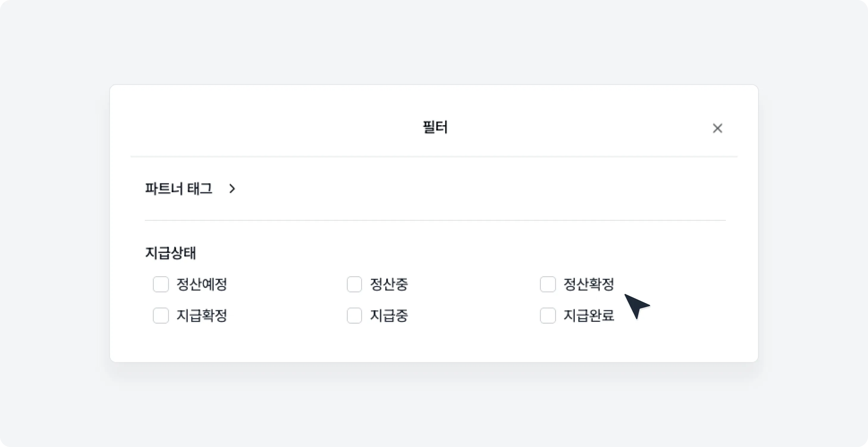The width and height of the screenshot is (868, 447).
Task: Enable the 지급완료 checkbox
Action: (x=548, y=316)
